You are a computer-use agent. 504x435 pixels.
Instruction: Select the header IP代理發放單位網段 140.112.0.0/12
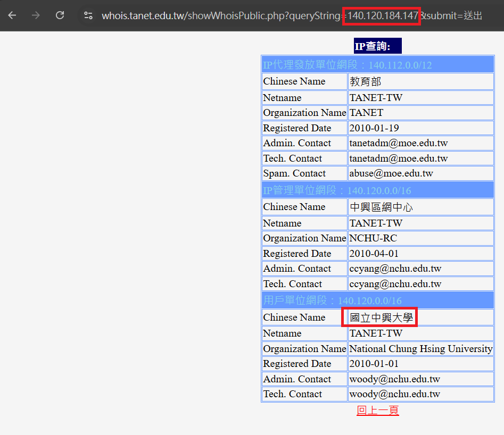[378, 64]
